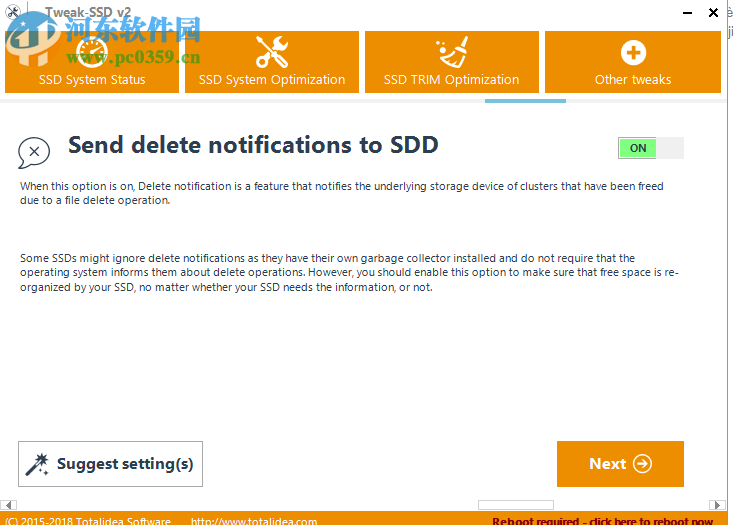The width and height of the screenshot is (733, 525).
Task: Go to the Other tweaks tab
Action: (632, 62)
